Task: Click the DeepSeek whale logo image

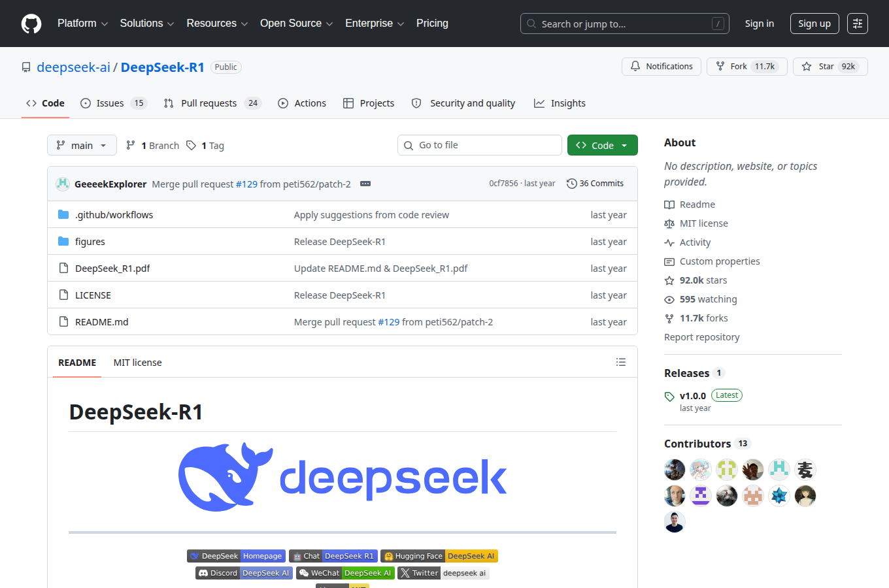Action: [343, 478]
